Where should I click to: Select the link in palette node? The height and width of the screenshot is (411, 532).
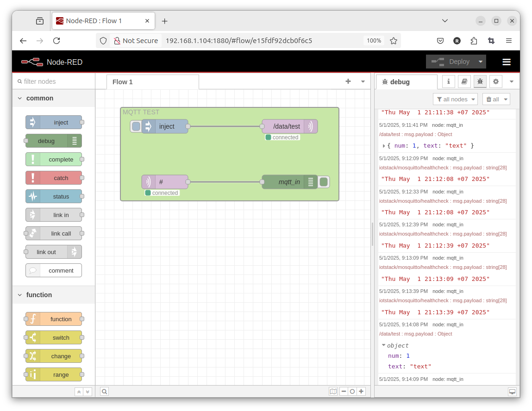point(54,215)
